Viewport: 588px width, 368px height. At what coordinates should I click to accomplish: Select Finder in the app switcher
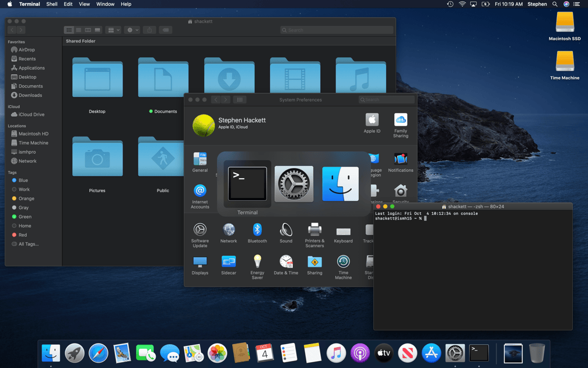tap(340, 183)
